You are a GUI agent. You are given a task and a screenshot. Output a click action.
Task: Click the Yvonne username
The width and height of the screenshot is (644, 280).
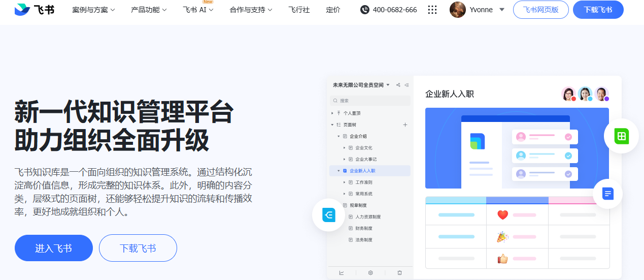481,10
